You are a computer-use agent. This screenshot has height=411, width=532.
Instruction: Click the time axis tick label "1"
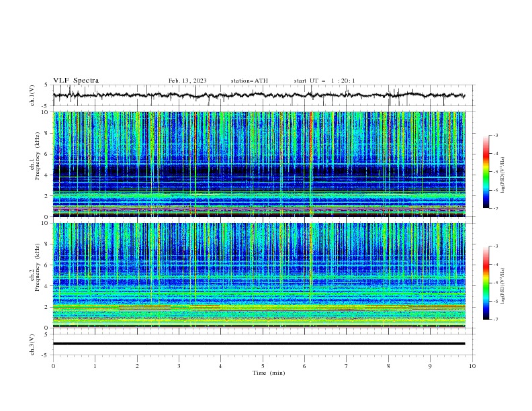point(95,366)
